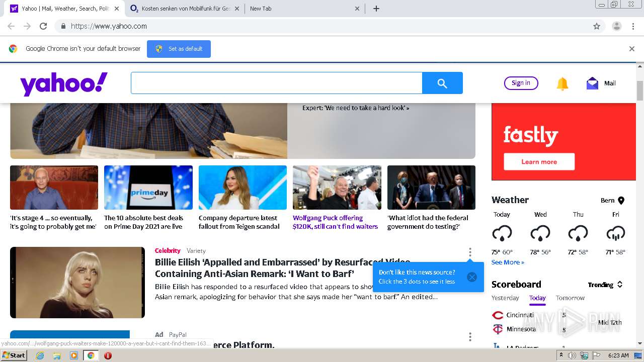Click the Yahoo logo

pyautogui.click(x=64, y=84)
